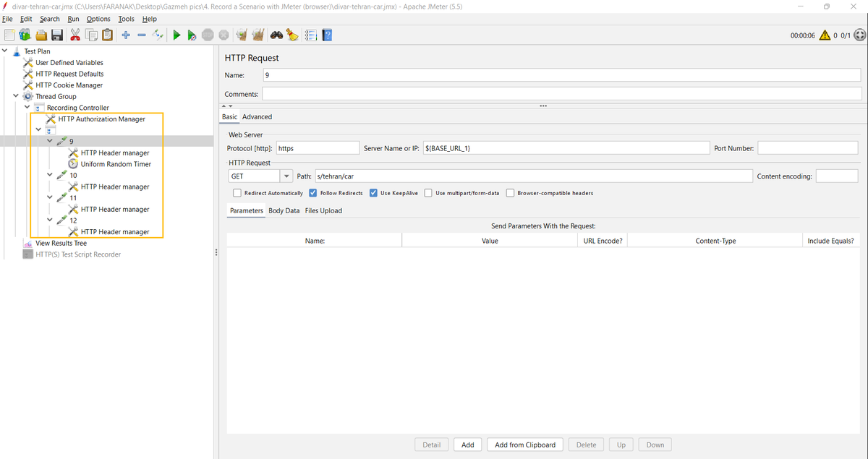Click the Reset Search yellow broom icon
The width and height of the screenshot is (868, 459).
click(x=292, y=35)
